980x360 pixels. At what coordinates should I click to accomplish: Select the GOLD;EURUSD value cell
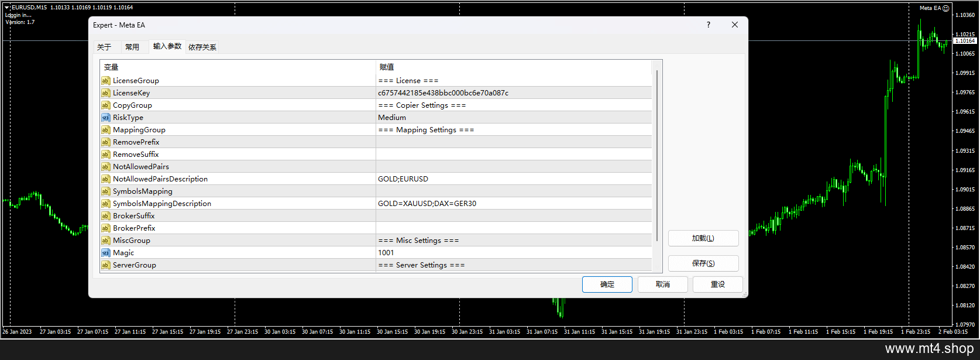point(514,179)
